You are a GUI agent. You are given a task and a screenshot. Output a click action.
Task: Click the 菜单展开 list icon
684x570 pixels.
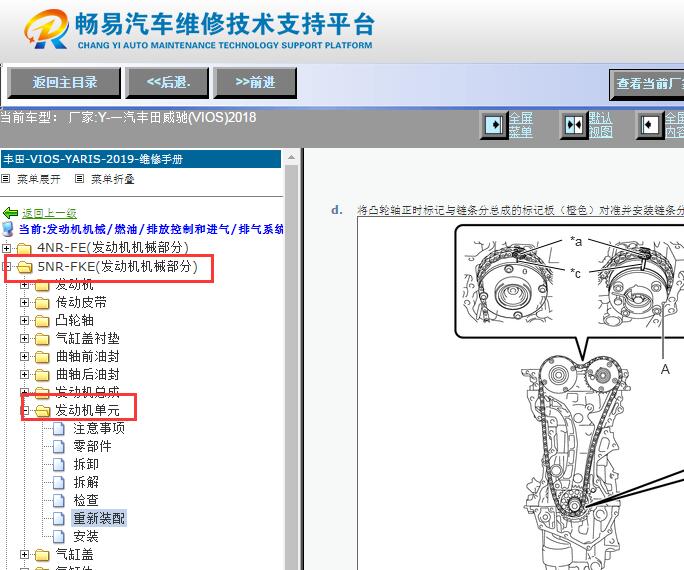tap(6, 179)
